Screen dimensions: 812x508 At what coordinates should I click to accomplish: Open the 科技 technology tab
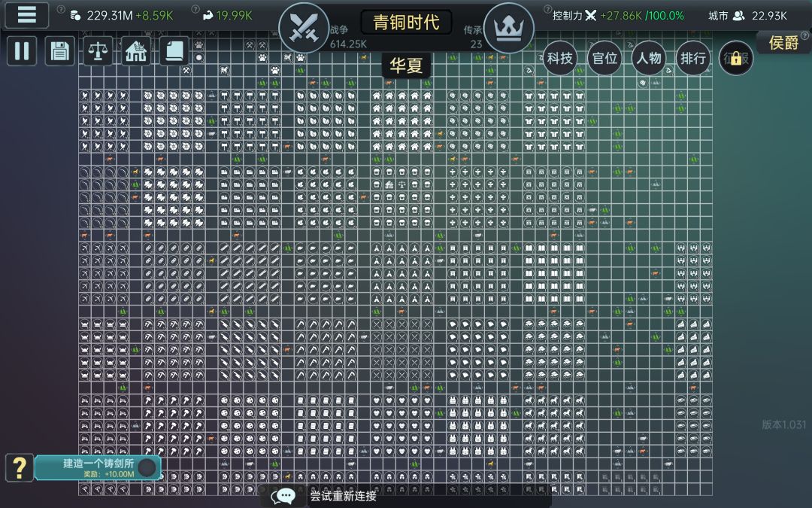(560, 58)
